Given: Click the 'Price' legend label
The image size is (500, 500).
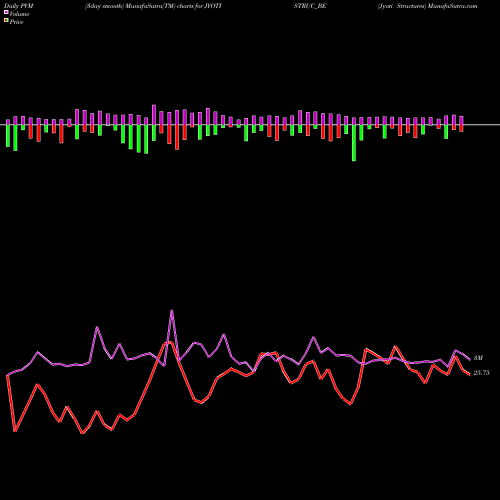Looking at the screenshot, I should [16, 22].
